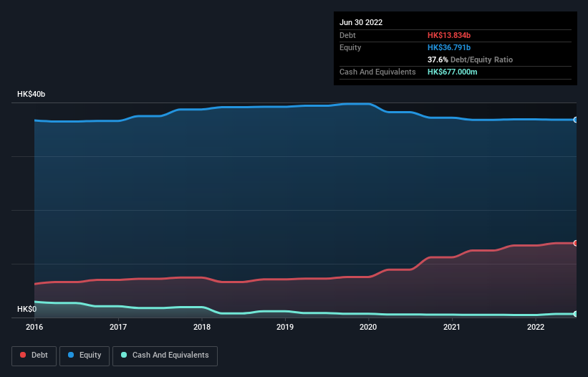Select the Debt endpoint marker at Jun 2022
The width and height of the screenshot is (588, 377).
tap(576, 243)
